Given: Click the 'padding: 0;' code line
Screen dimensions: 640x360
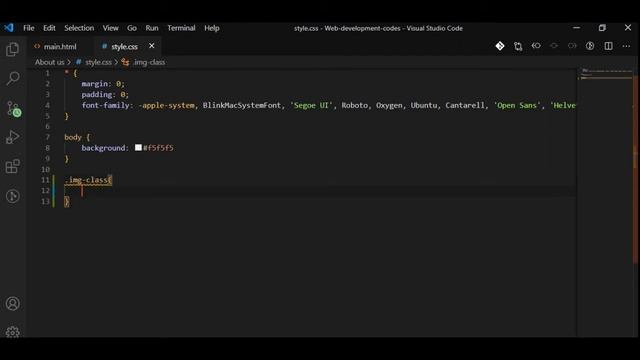Looking at the screenshot, I should pos(105,94).
